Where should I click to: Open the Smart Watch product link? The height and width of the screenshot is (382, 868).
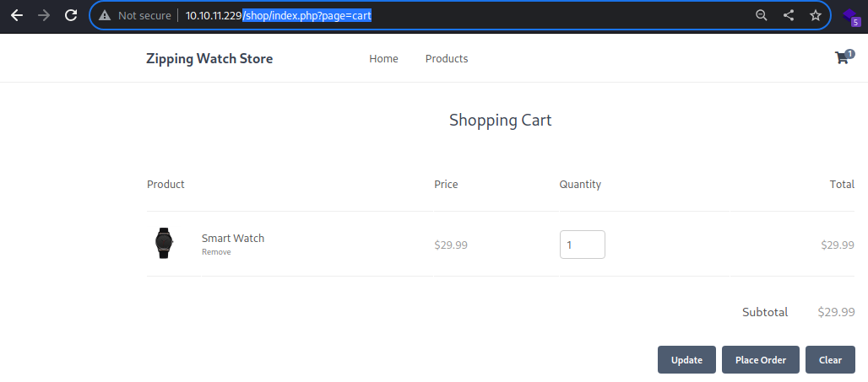tap(233, 239)
